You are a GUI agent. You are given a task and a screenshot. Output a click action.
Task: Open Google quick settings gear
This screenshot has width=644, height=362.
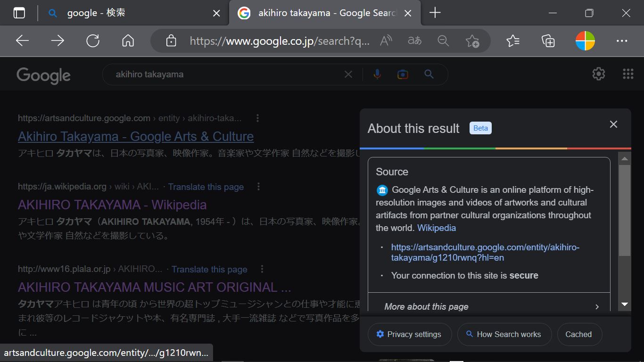click(599, 74)
